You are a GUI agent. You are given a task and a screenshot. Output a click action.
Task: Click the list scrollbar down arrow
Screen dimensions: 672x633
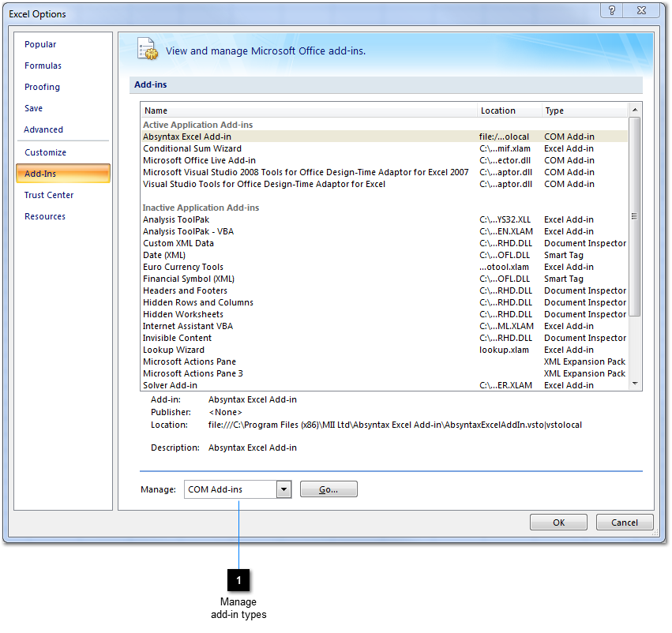pos(635,384)
